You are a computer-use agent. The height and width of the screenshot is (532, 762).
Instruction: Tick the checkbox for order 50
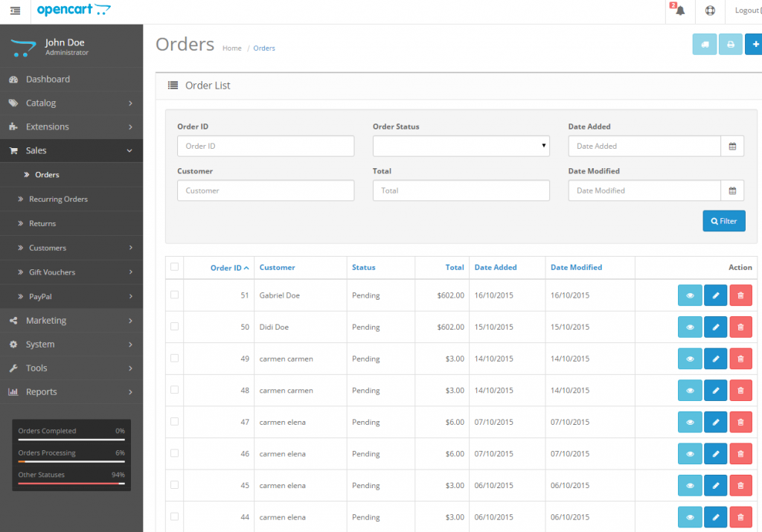pos(173,327)
